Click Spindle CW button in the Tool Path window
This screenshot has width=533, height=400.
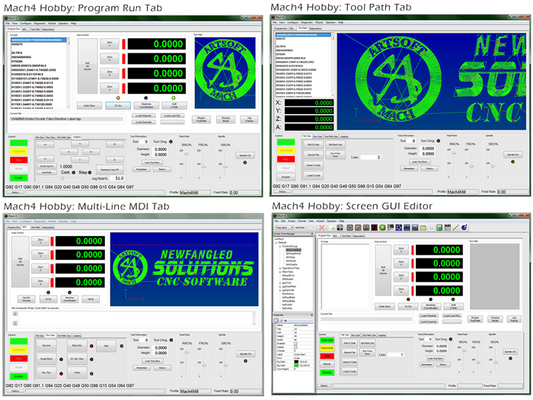513,155
